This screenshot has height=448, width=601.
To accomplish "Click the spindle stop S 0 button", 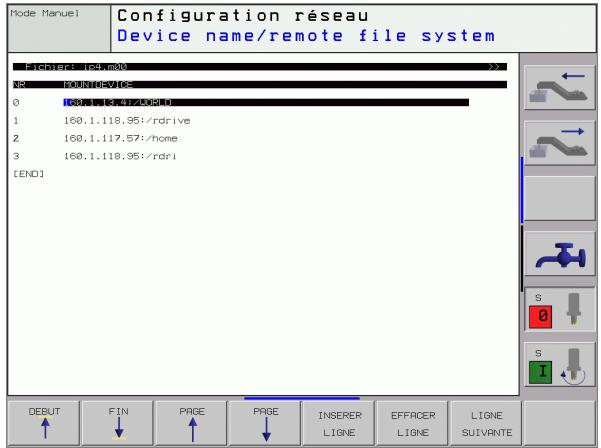I will [x=559, y=310].
